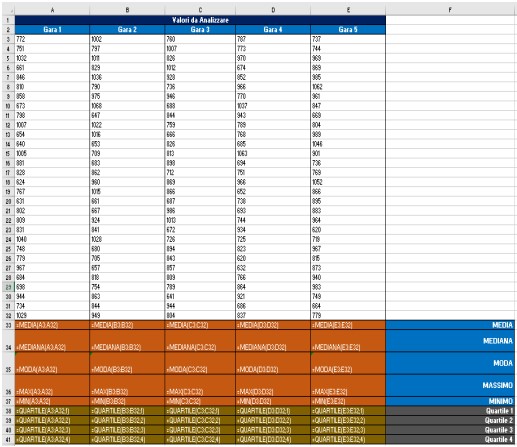This screenshot has width=517, height=447.
Task: Select column E header
Action: [348, 10]
